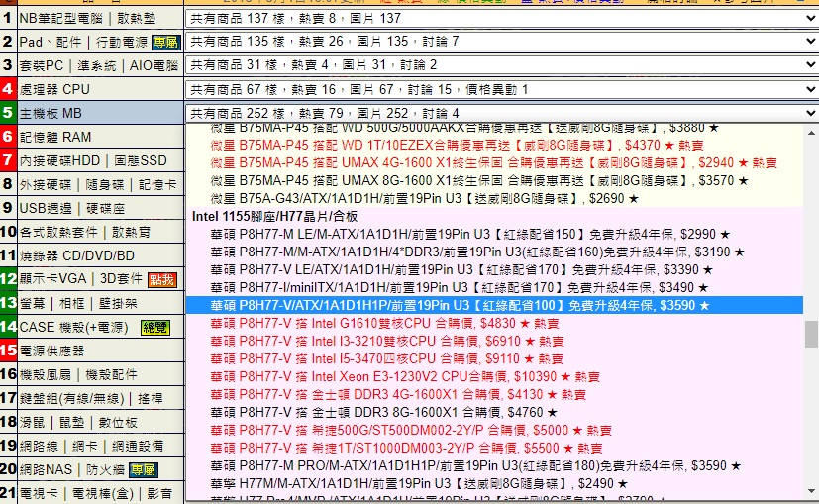Open the 處理器 CPU dropdown with 67 items
This screenshot has height=504, width=819.
(x=501, y=90)
